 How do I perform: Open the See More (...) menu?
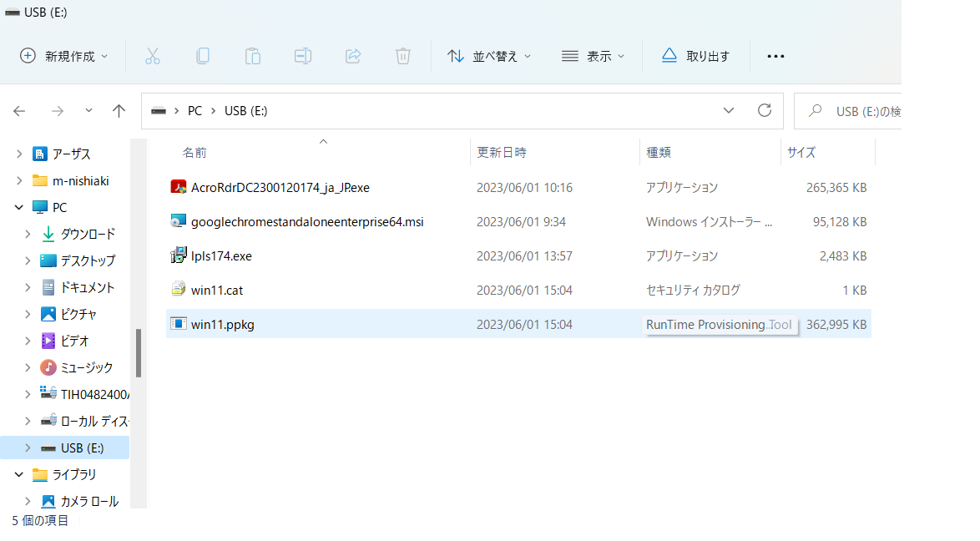point(775,56)
